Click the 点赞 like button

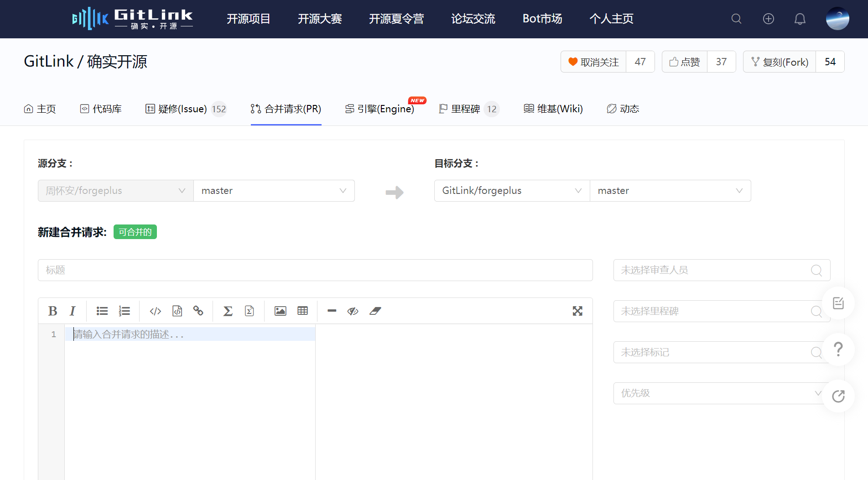[685, 62]
